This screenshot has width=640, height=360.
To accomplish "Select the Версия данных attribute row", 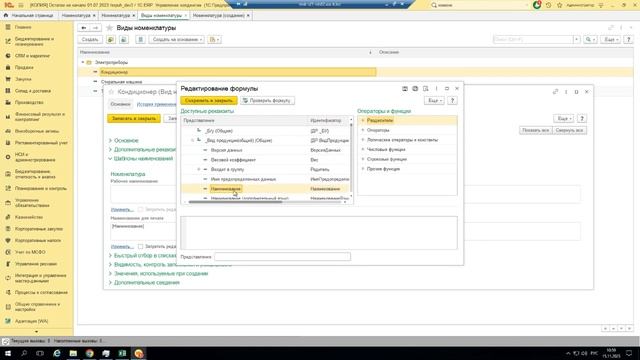I will pyautogui.click(x=265, y=150).
